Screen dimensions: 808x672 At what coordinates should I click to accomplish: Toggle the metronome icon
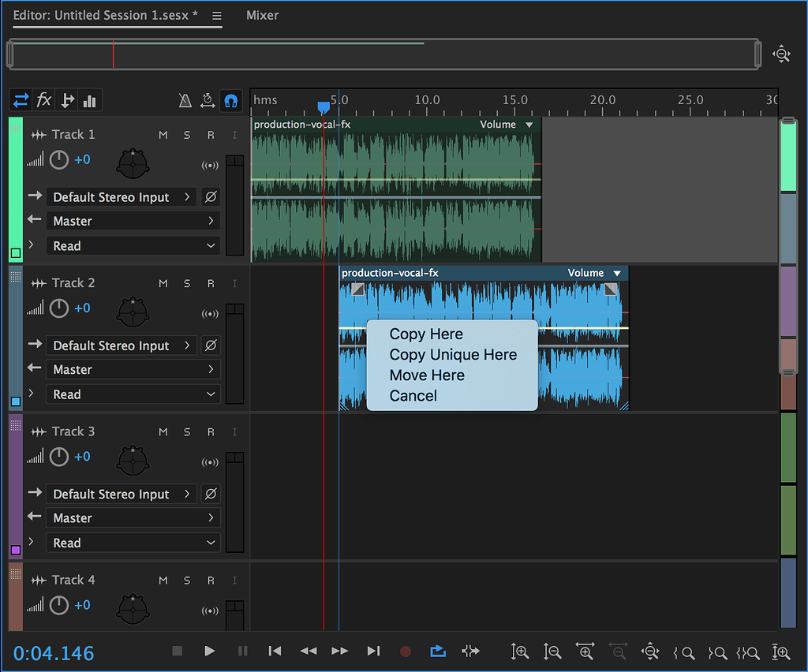[185, 100]
